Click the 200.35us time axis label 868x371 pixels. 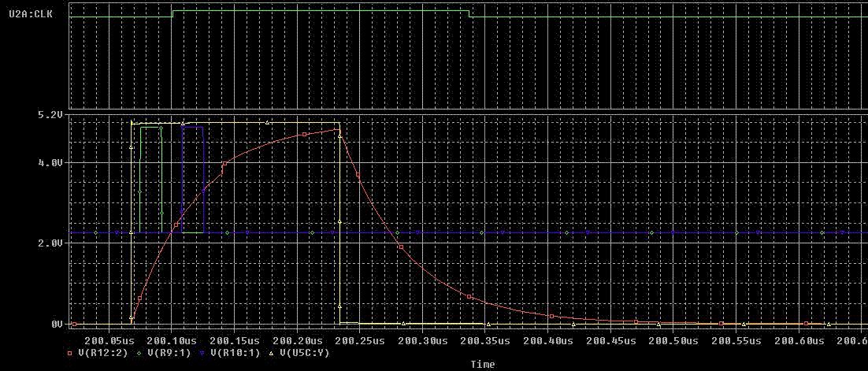pyautogui.click(x=485, y=339)
